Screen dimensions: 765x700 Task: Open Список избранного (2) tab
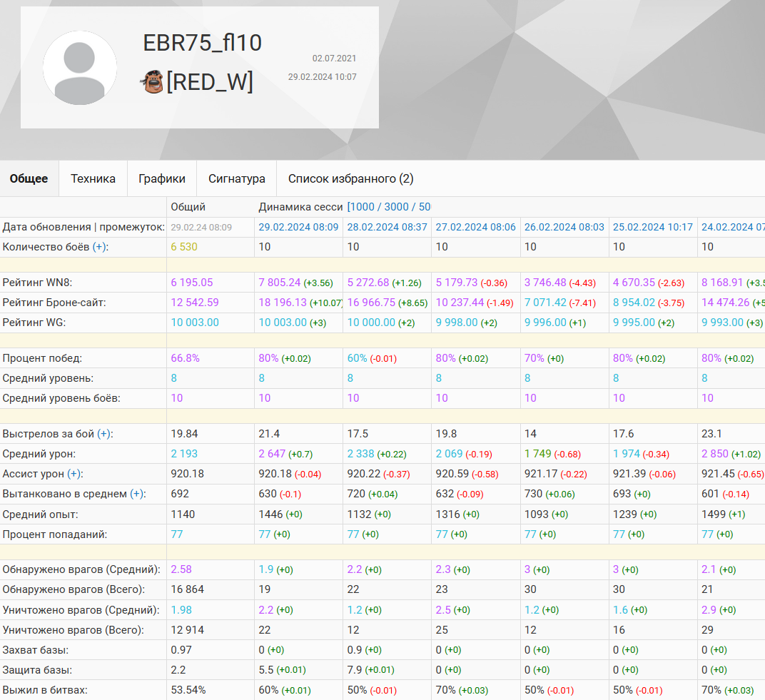pyautogui.click(x=350, y=178)
